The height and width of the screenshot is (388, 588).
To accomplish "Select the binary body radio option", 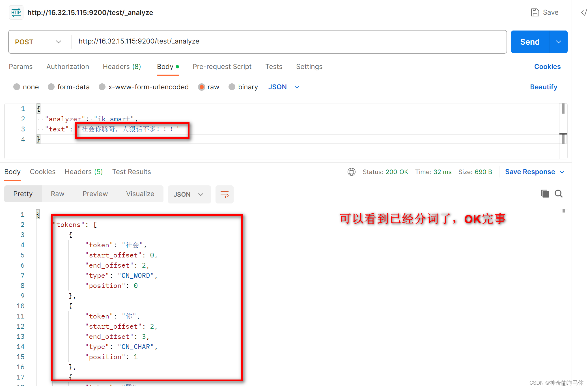I will [232, 87].
